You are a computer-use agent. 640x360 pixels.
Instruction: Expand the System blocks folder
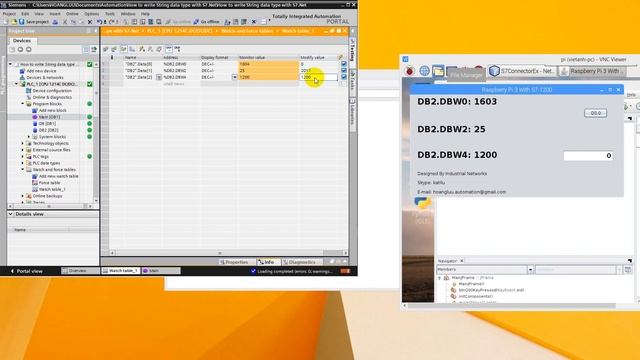pos(29,137)
